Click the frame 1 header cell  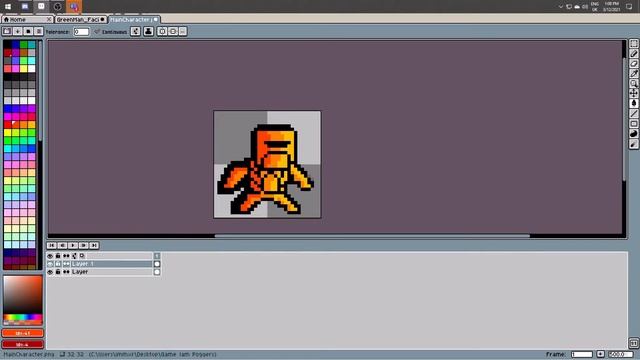[157, 256]
